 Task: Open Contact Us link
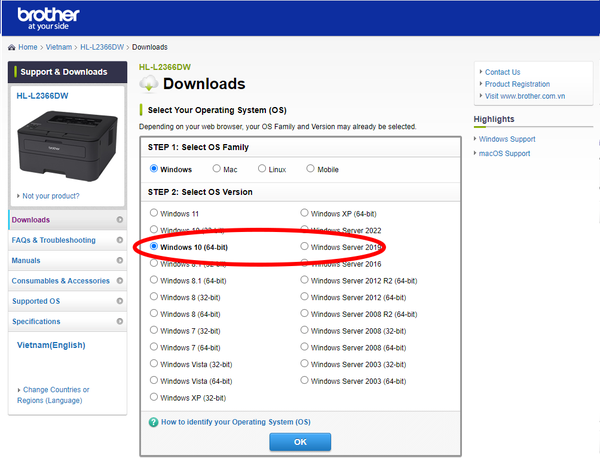pos(502,72)
